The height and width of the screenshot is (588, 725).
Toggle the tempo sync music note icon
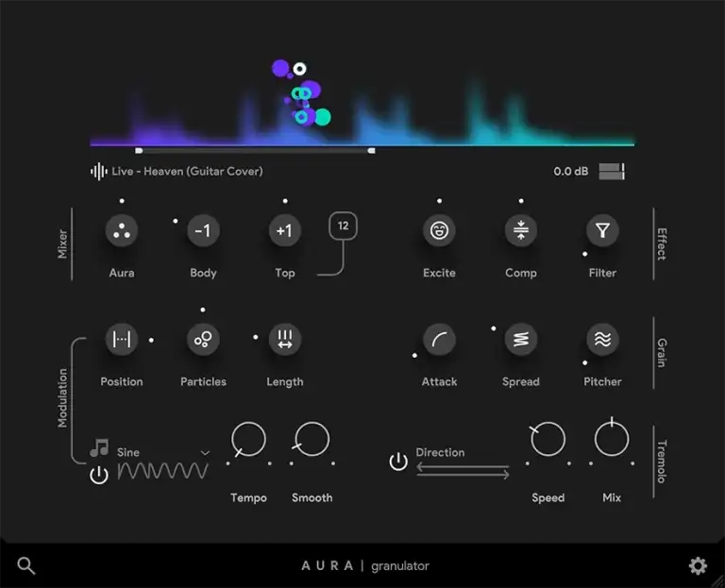click(99, 447)
